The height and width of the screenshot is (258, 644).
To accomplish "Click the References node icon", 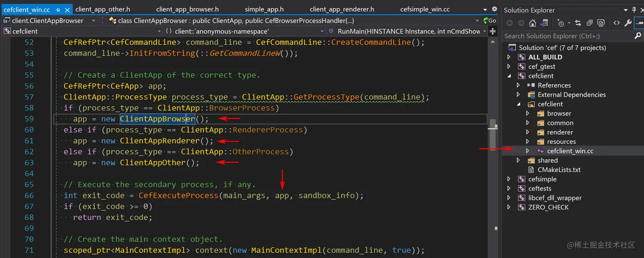I will click(531, 85).
